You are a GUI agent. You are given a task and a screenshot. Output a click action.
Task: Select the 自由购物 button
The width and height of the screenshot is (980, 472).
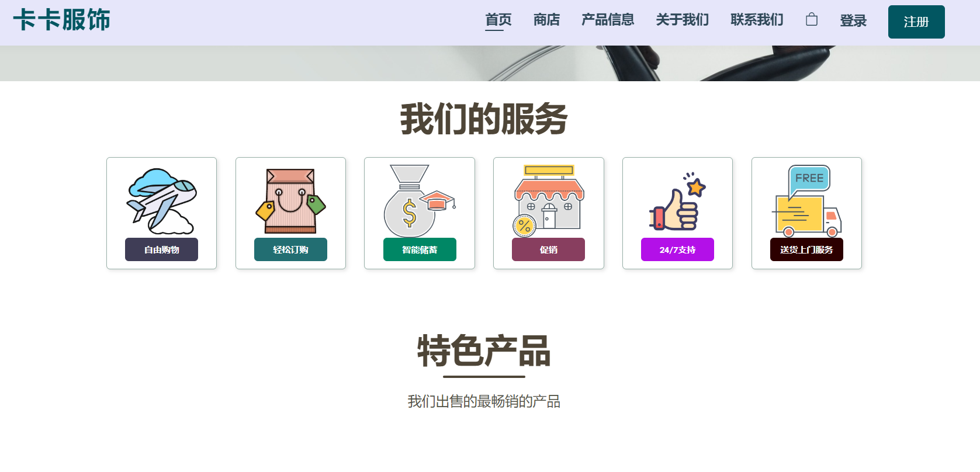(162, 249)
